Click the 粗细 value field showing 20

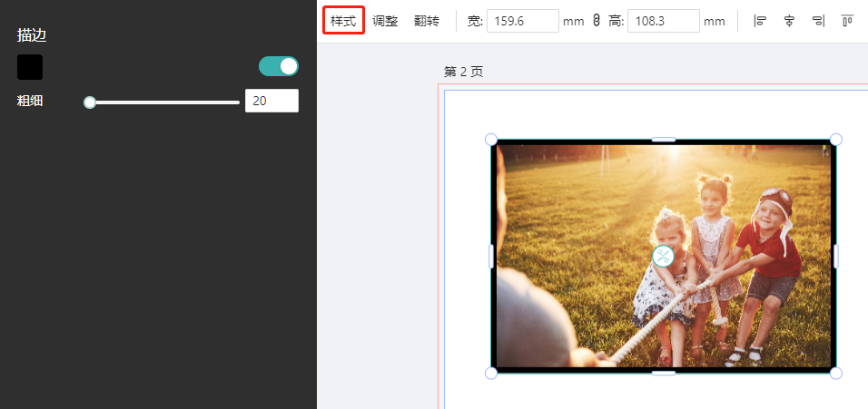271,101
